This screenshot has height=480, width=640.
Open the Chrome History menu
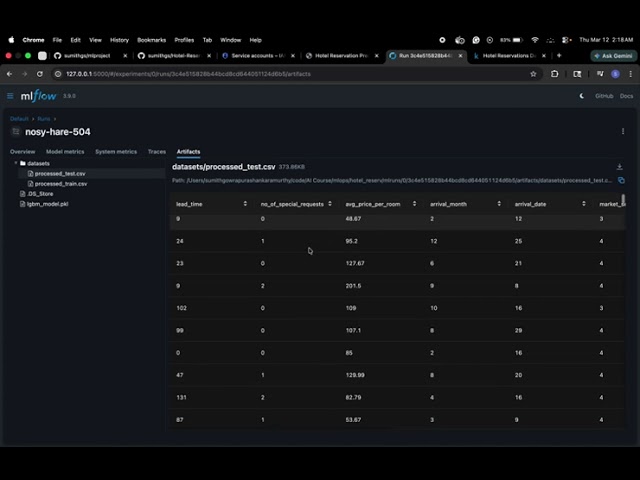pos(119,40)
